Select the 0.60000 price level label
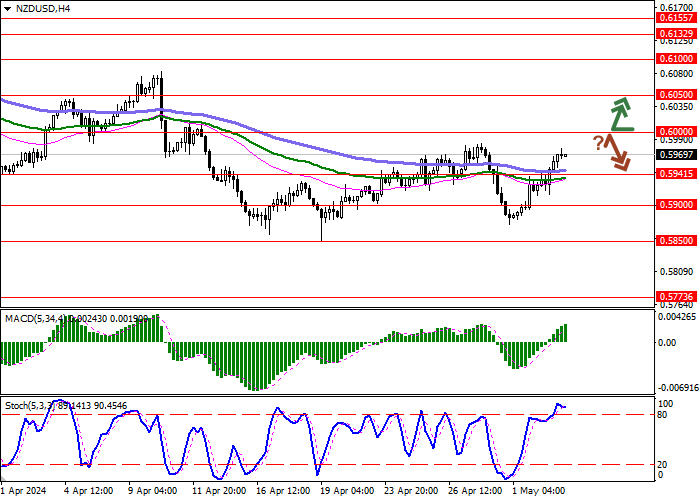 [677, 132]
